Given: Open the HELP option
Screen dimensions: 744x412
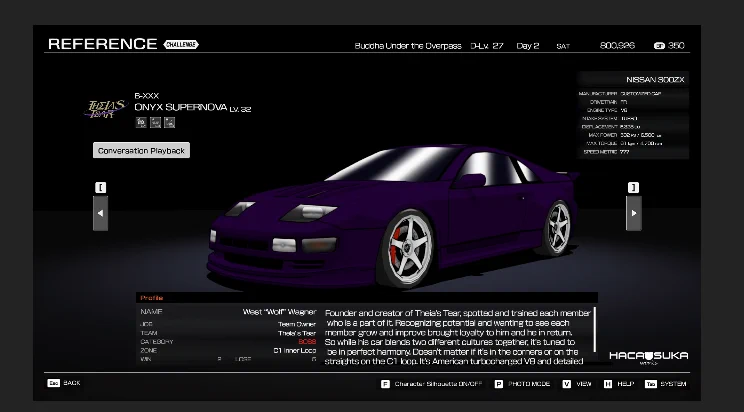Looking at the screenshot, I should 625,384.
